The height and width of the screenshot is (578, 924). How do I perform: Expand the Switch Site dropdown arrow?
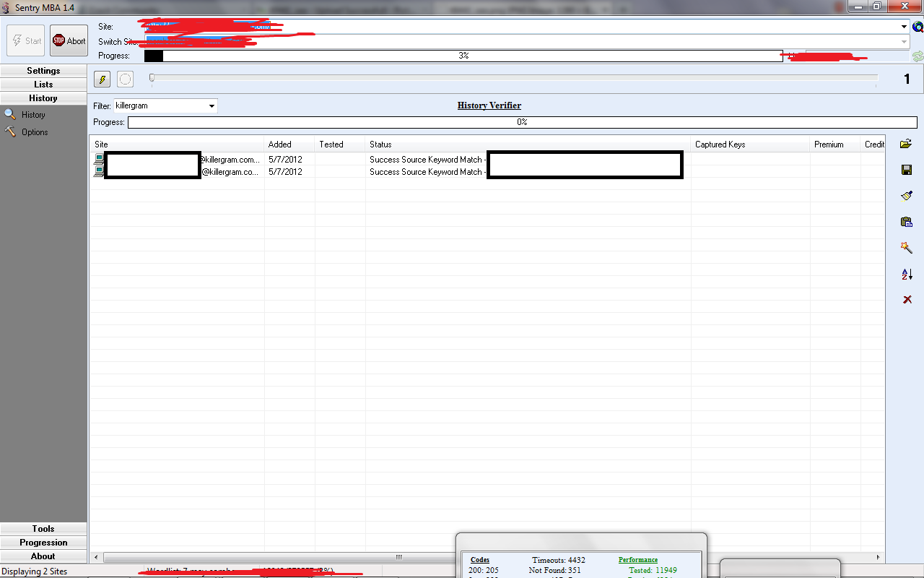pos(905,42)
